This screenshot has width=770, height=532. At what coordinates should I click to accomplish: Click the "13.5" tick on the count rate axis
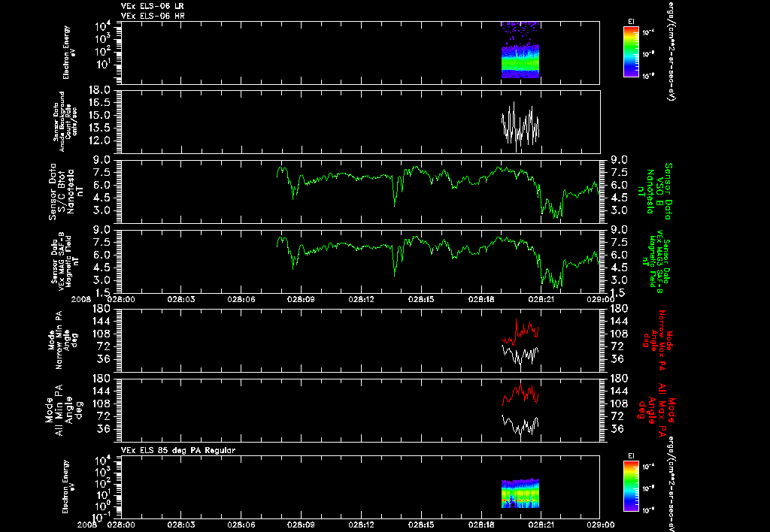100,128
